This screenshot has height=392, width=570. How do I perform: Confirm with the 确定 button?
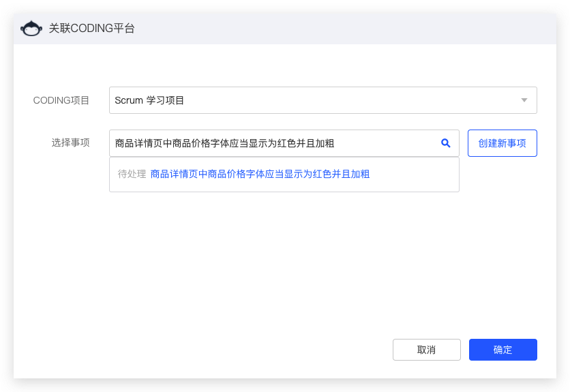click(502, 350)
